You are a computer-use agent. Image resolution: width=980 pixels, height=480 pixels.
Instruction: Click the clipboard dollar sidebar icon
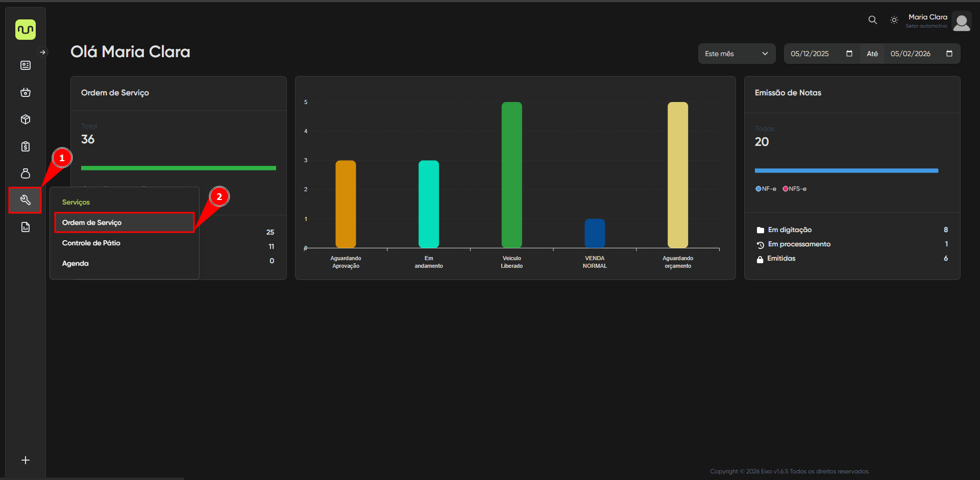tap(25, 146)
